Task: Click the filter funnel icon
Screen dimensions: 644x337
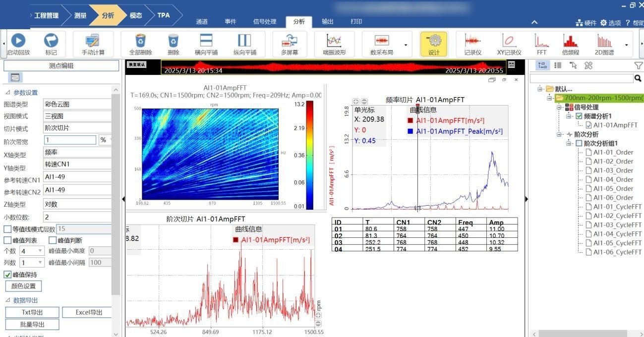Action: pos(638,65)
